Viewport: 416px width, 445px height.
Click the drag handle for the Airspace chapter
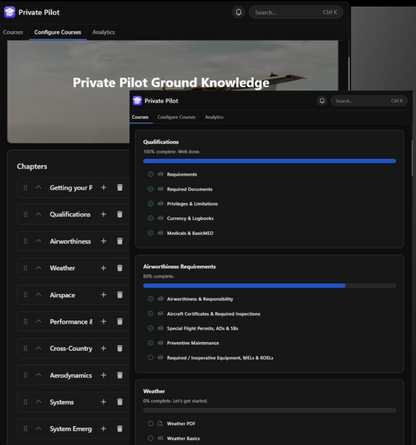pyautogui.click(x=25, y=295)
